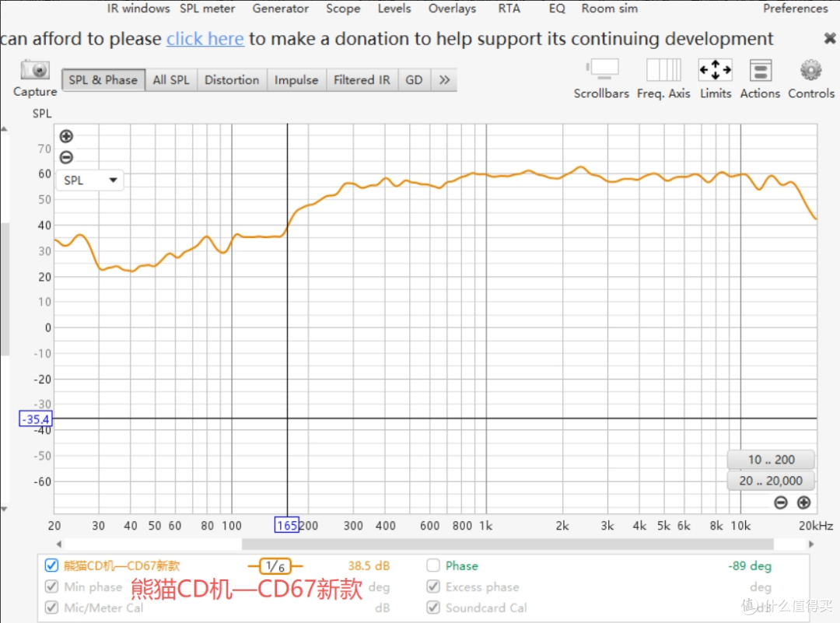This screenshot has width=840, height=623.
Task: Click the 熊猫CD机—CD67新款 measurement name label
Action: pos(121,565)
